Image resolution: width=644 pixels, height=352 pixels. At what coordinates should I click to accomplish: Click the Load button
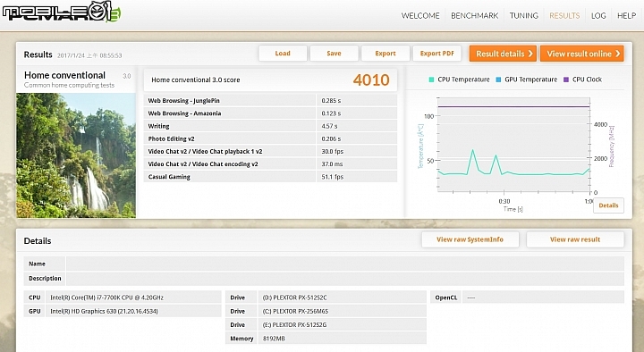point(283,54)
